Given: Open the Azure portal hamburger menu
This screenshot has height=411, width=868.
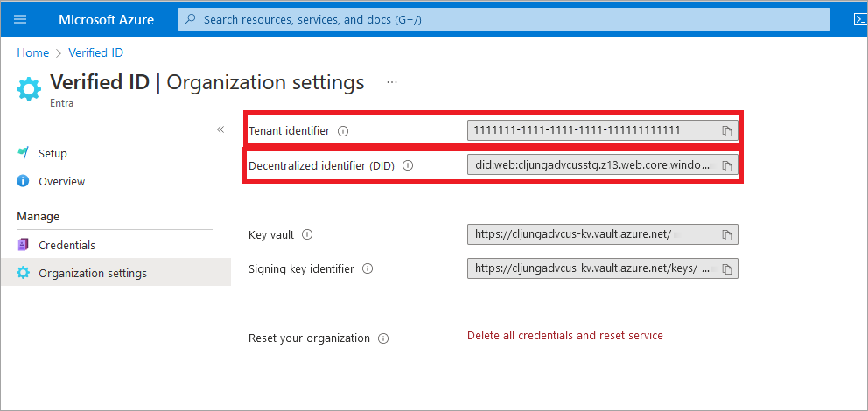Looking at the screenshot, I should pos(20,19).
